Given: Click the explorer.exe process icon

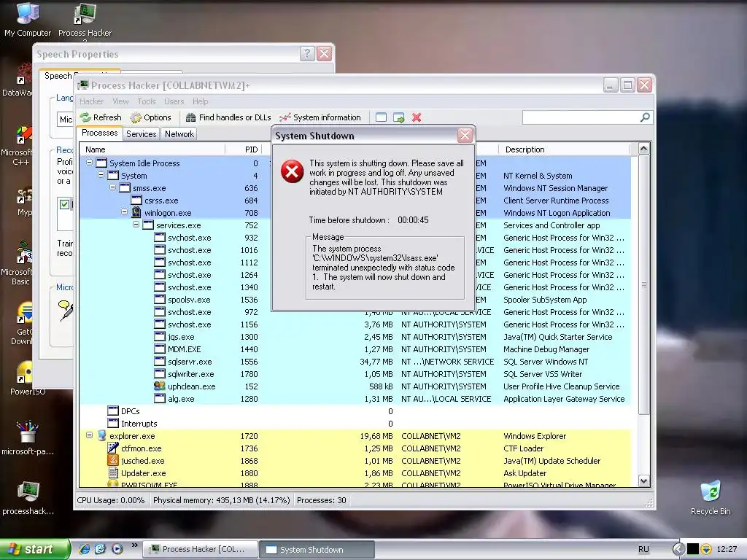Looking at the screenshot, I should (101, 435).
